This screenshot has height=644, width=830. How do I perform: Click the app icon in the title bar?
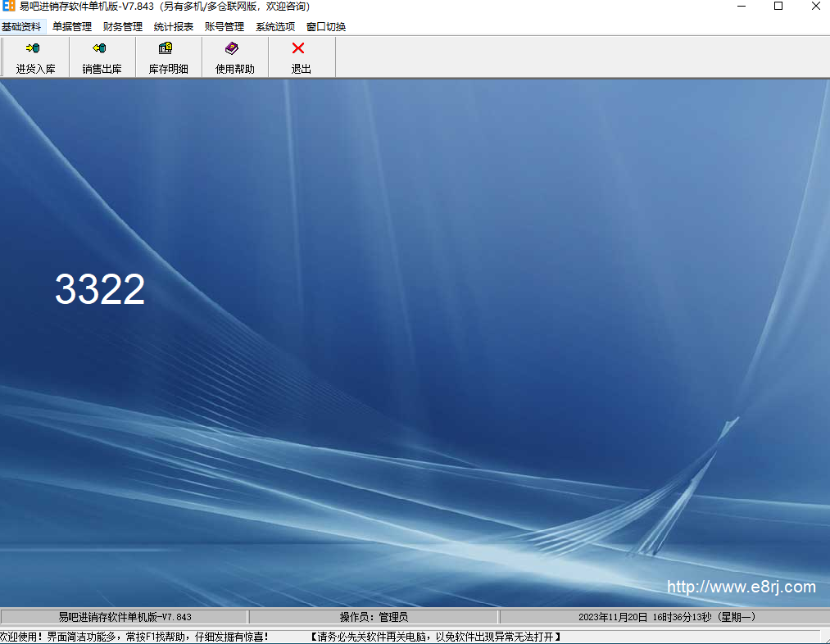click(8, 7)
